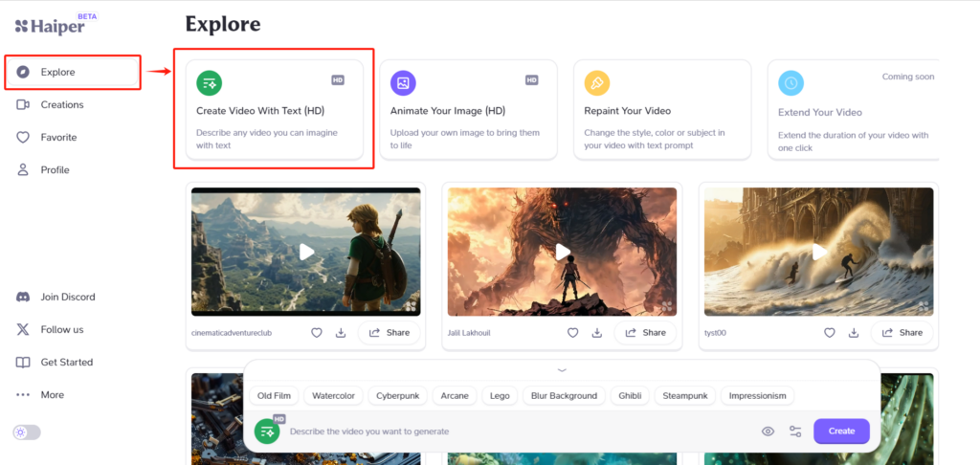
Task: Toggle the light/dark theme switch
Action: pyautogui.click(x=27, y=432)
